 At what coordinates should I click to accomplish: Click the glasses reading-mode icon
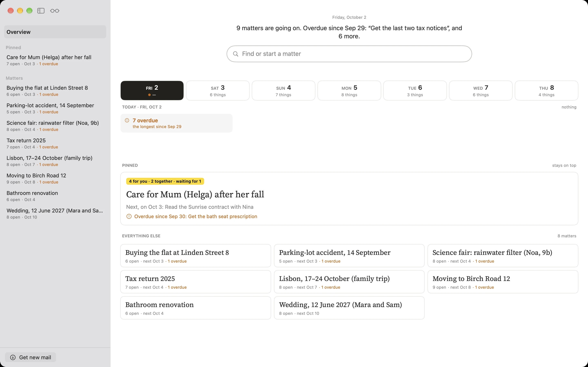point(55,11)
